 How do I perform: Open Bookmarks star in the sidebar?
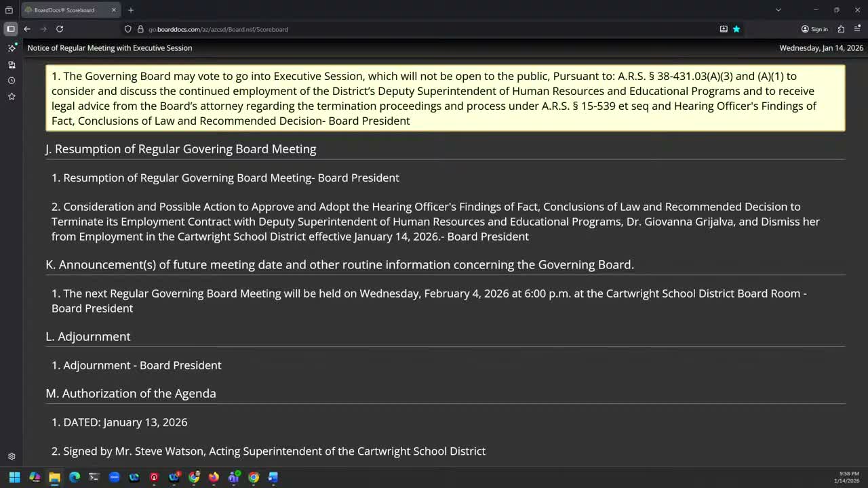point(12,96)
